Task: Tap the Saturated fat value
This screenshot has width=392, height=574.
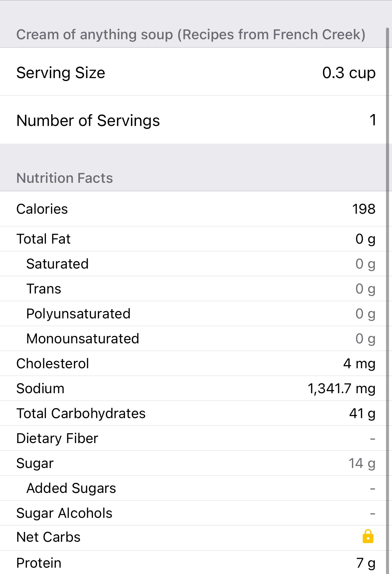Action: tap(365, 264)
